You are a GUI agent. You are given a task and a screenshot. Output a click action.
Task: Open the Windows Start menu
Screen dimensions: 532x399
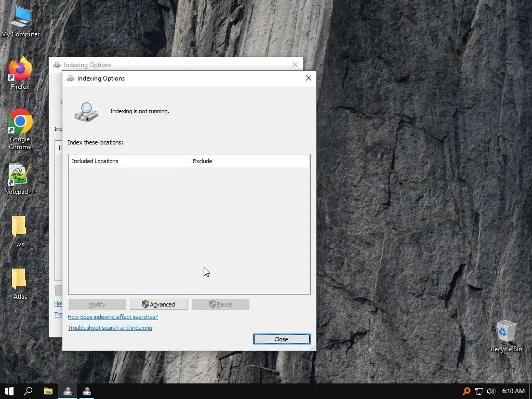point(9,391)
